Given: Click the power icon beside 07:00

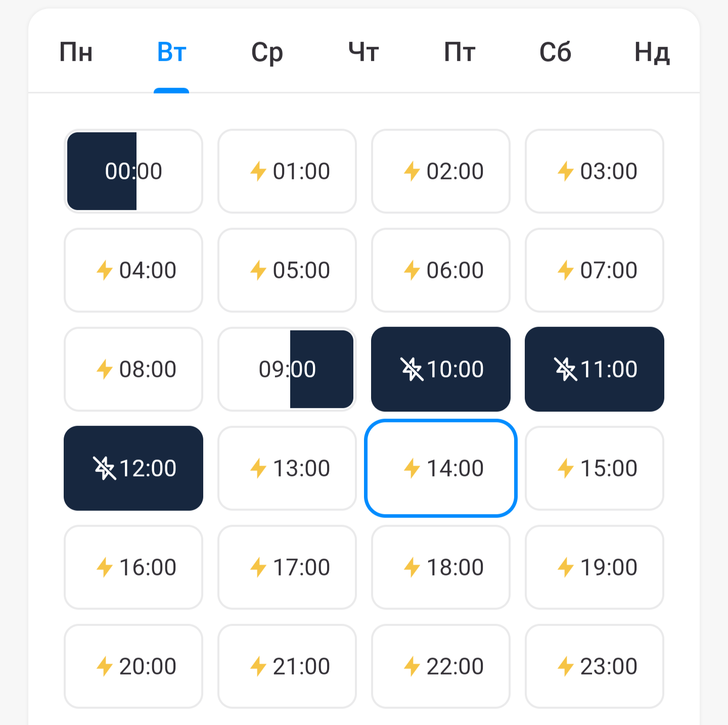Looking at the screenshot, I should point(566,270).
